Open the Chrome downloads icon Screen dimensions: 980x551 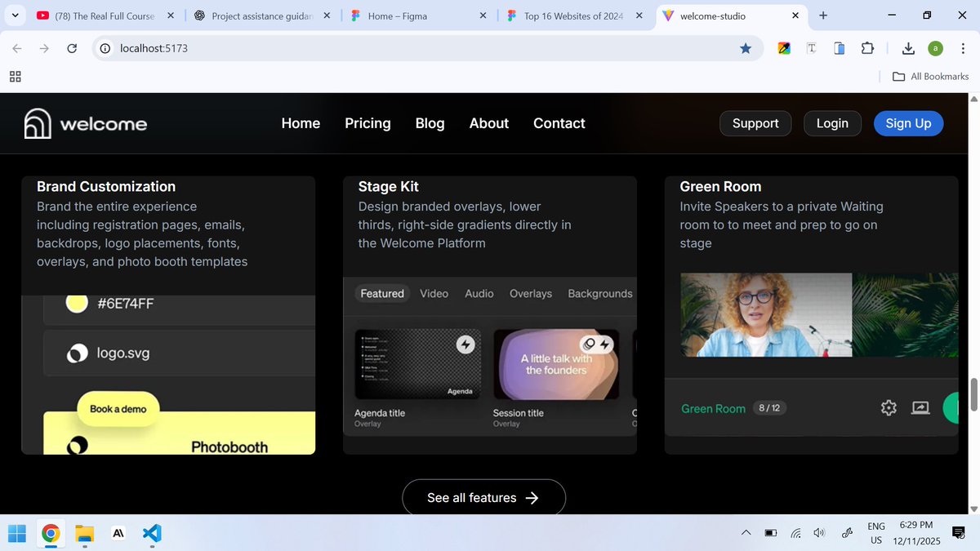click(x=908, y=48)
